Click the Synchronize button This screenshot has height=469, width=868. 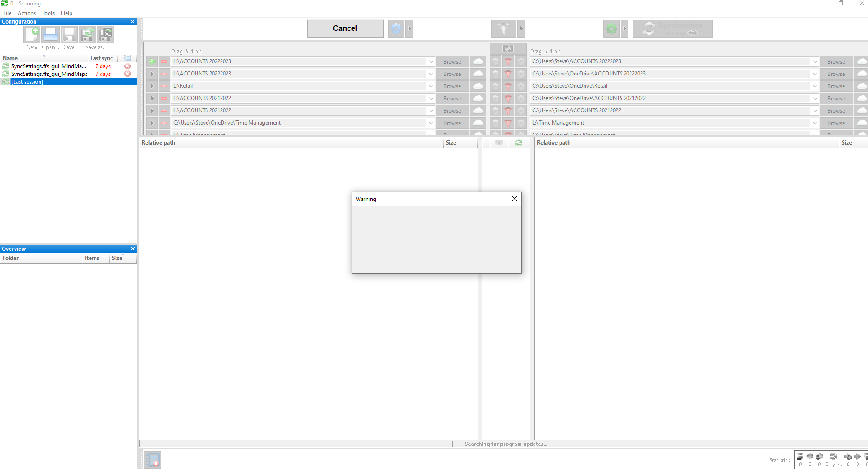(x=672, y=29)
